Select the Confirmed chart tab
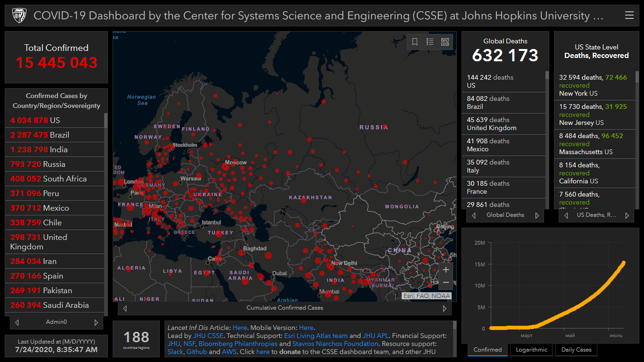 [x=487, y=350]
